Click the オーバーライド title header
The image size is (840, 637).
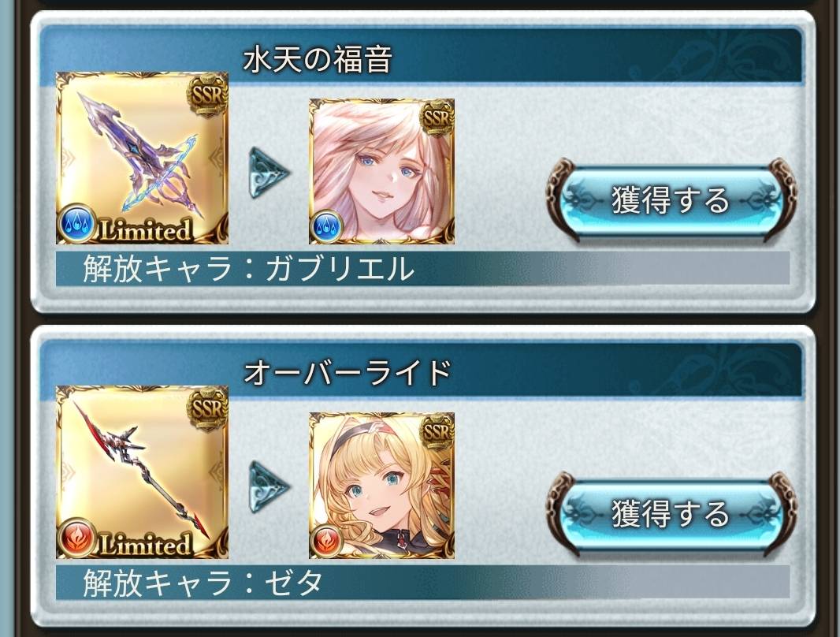pyautogui.click(x=348, y=372)
